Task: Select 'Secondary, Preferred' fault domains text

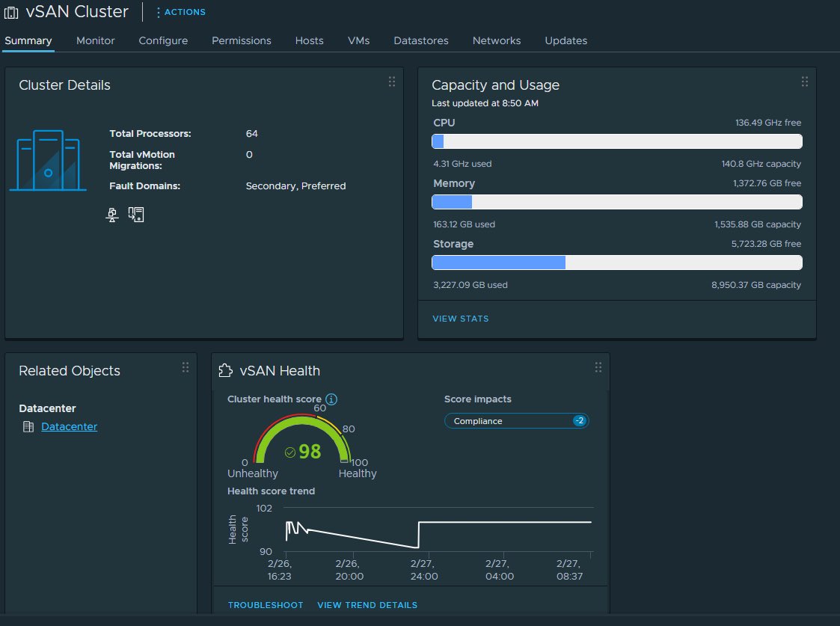Action: (x=295, y=186)
